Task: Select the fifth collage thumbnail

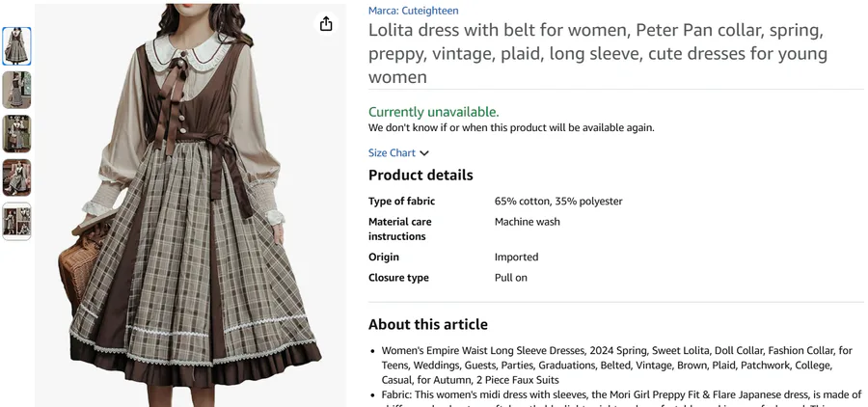Action: pyautogui.click(x=16, y=221)
